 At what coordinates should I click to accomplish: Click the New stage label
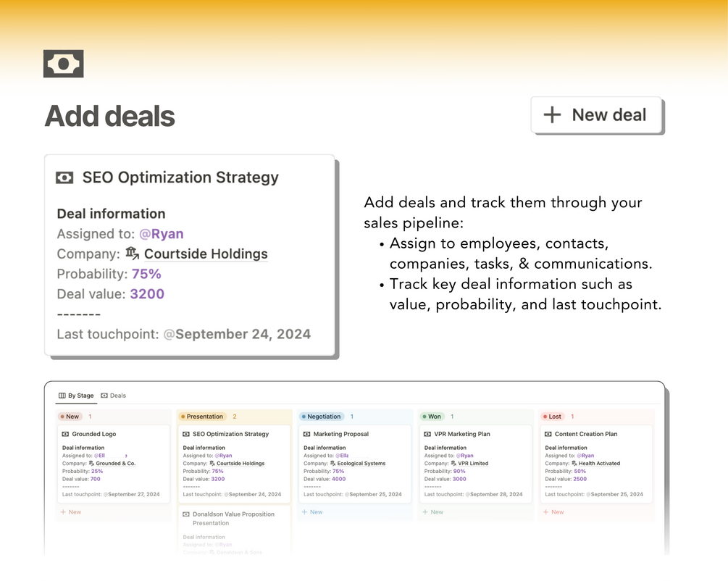coord(70,417)
